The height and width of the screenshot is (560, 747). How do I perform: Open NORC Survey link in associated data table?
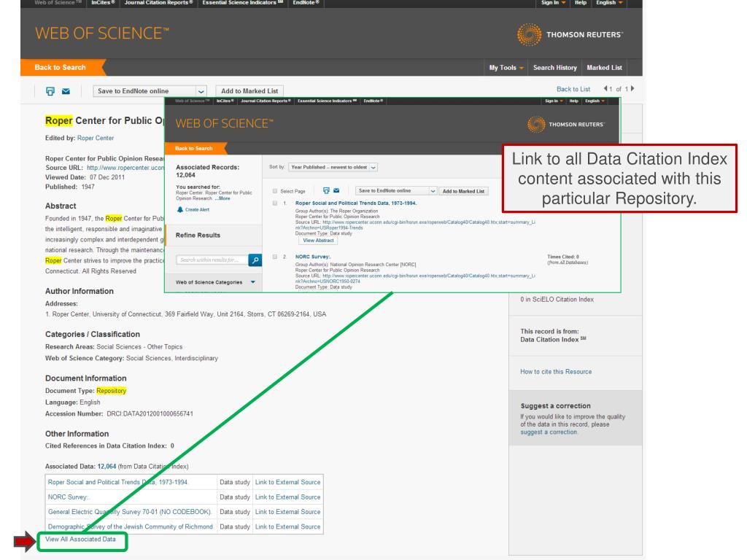68,497
